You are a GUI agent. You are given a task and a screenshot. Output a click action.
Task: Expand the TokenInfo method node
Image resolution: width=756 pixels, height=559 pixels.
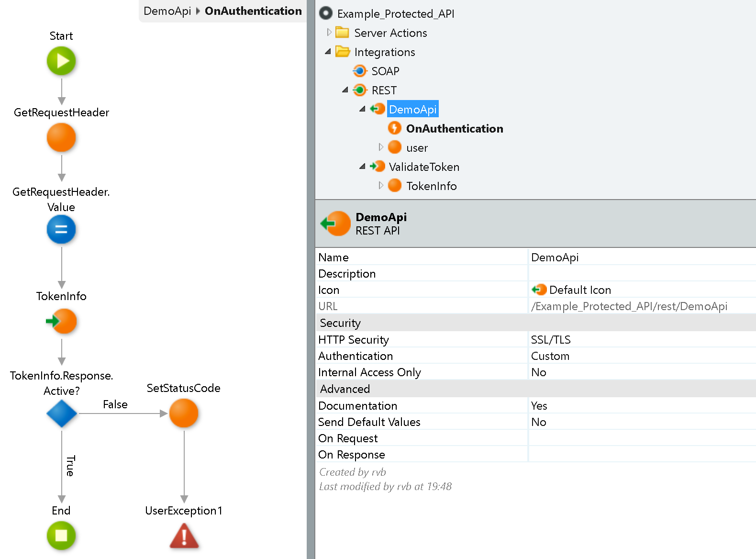[x=381, y=185]
